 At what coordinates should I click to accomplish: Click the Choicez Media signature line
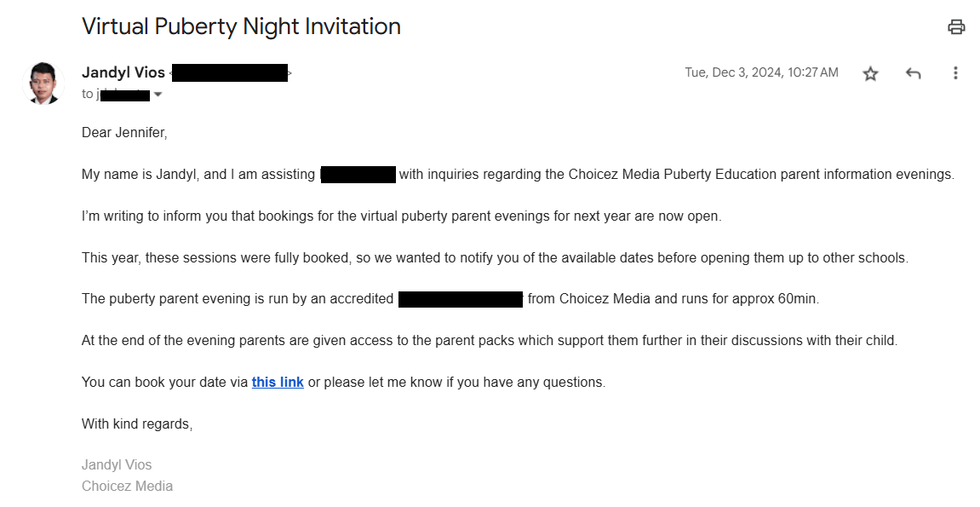pos(127,486)
